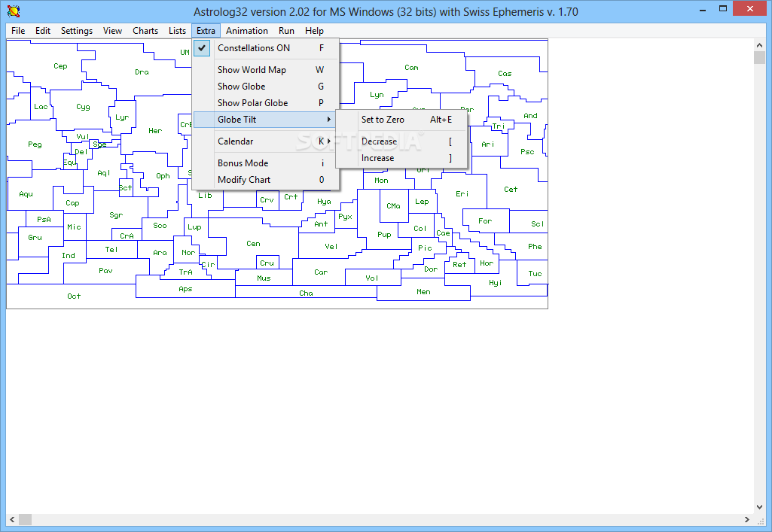Open the Run menu
Image resolution: width=772 pixels, height=532 pixels.
coord(286,31)
